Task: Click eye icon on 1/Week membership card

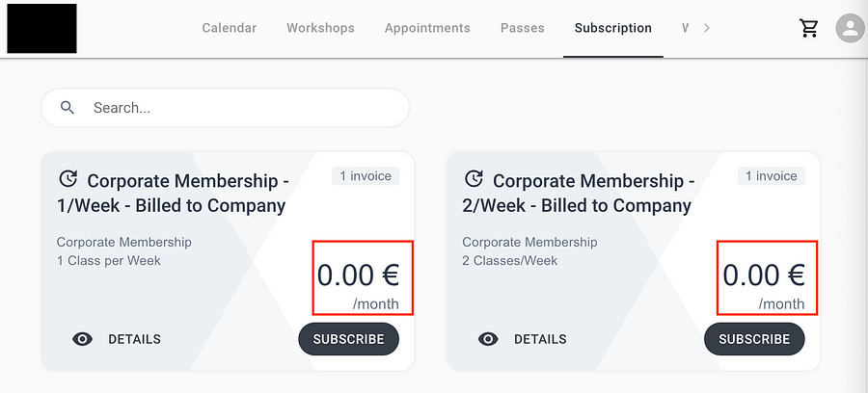Action: [83, 339]
